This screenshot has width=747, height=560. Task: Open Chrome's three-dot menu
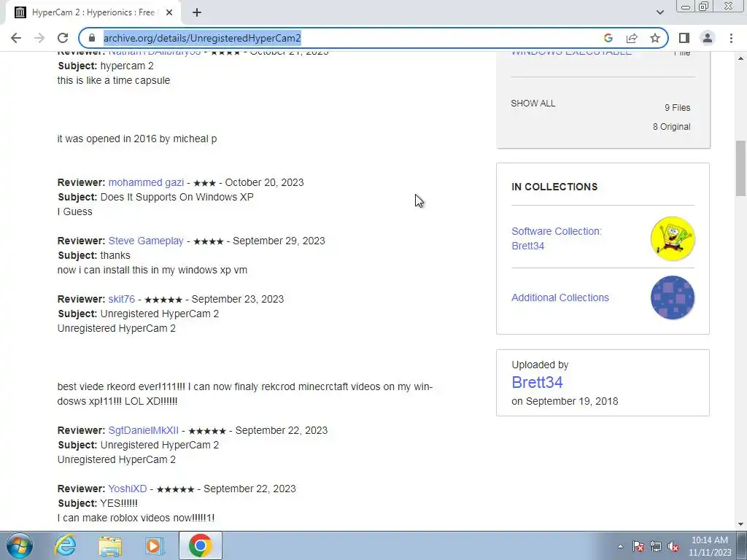click(x=731, y=38)
